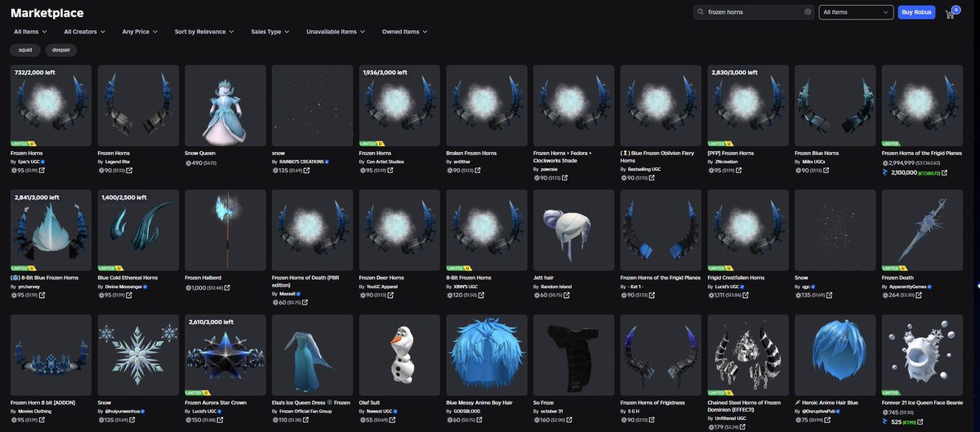Open Olaf Suit new-tab icon

[390, 419]
